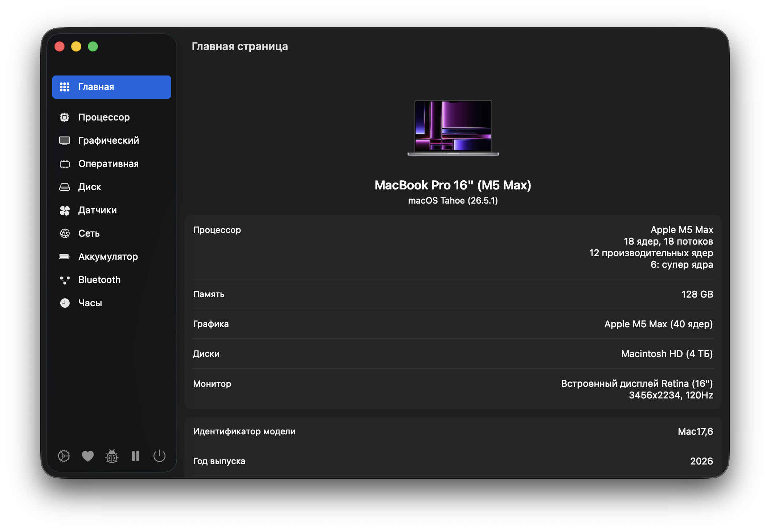770x532 pixels.
Task: Click the Apple M5 Max processor value
Action: pos(682,230)
